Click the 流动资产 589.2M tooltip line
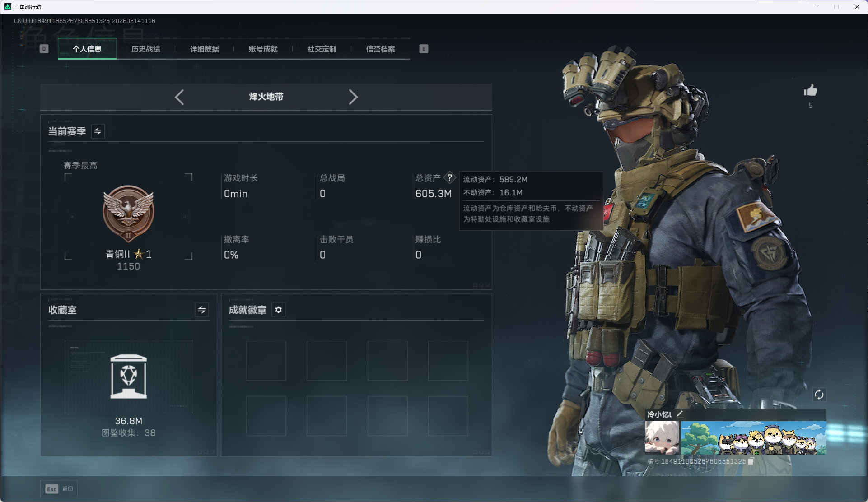 (495, 180)
